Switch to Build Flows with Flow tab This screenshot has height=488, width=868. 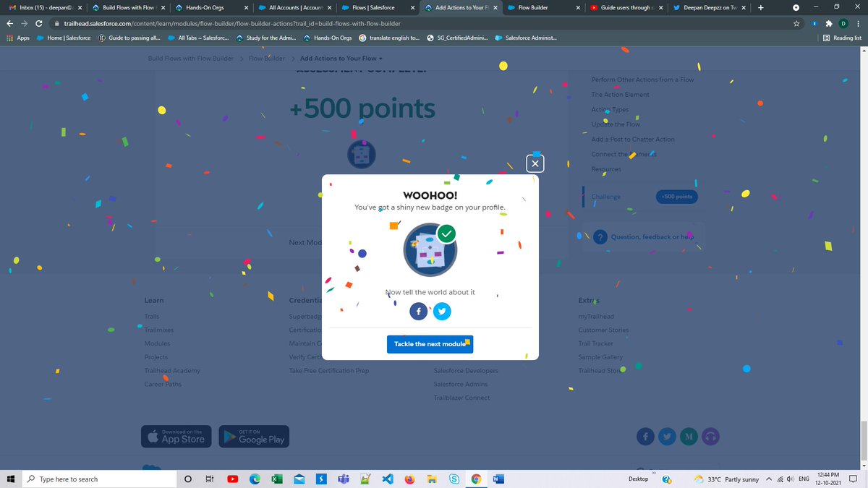click(x=128, y=7)
